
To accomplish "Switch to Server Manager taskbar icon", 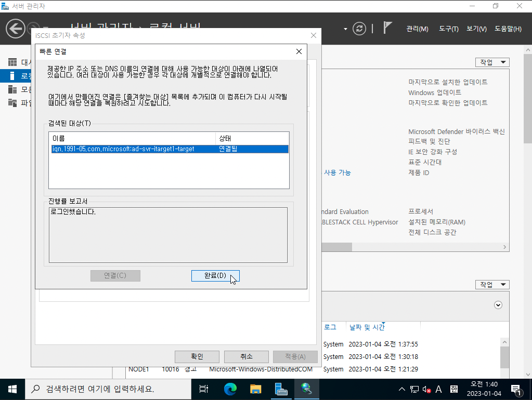I will coord(281,389).
